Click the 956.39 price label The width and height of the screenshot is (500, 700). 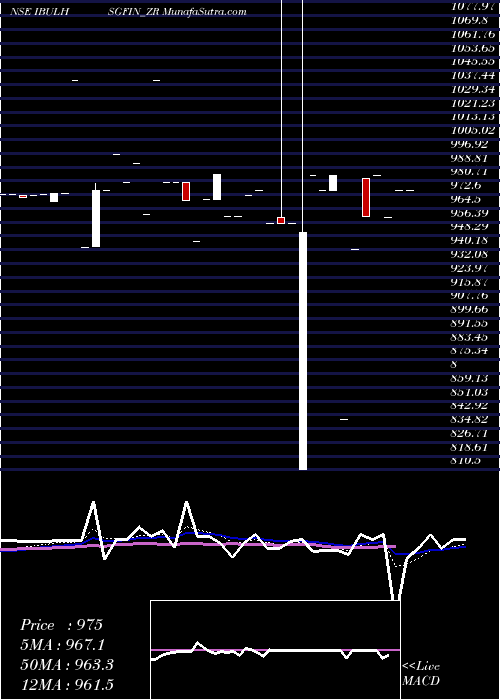470,213
